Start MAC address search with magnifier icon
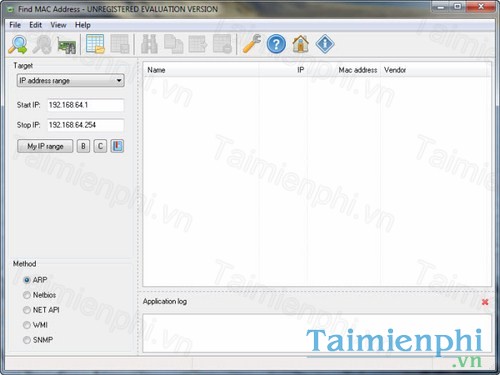The width and height of the screenshot is (500, 375). click(18, 44)
